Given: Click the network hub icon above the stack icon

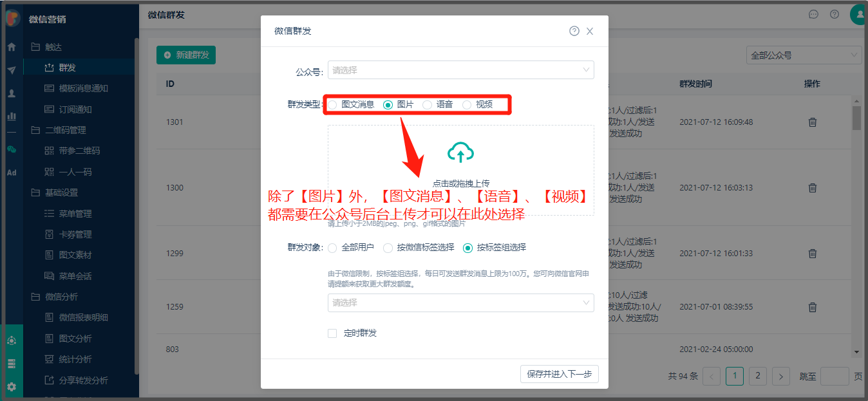Looking at the screenshot, I should (12, 340).
